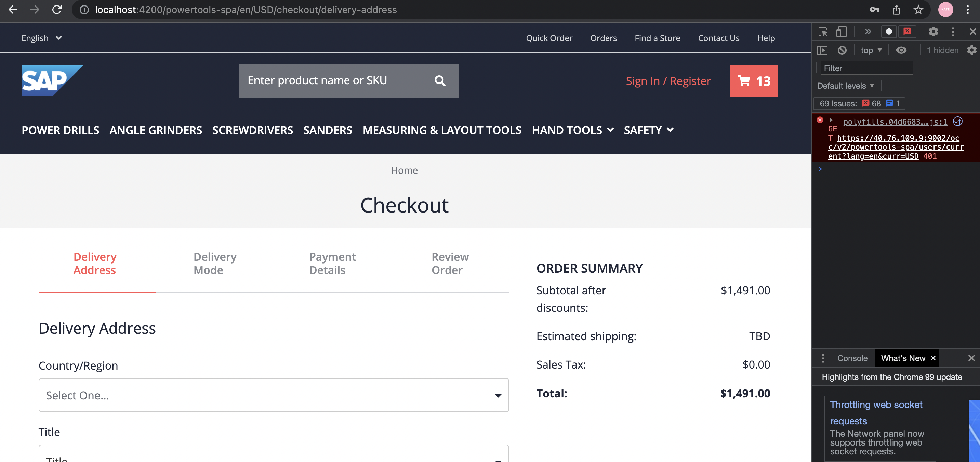Click the 69 Issues badge
980x462 pixels.
pos(859,104)
